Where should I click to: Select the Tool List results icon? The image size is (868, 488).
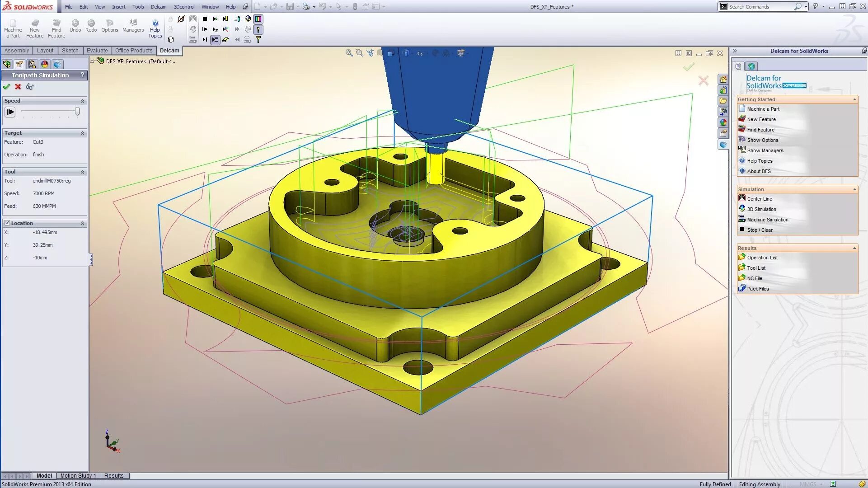tap(741, 267)
